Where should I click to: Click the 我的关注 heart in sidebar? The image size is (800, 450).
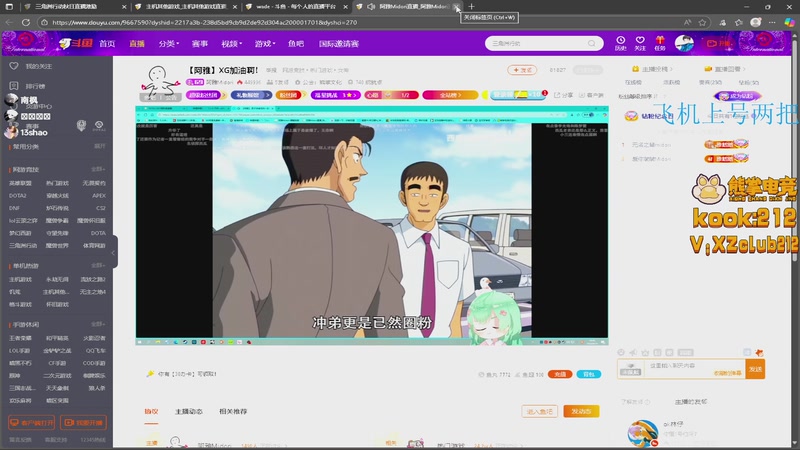point(14,66)
